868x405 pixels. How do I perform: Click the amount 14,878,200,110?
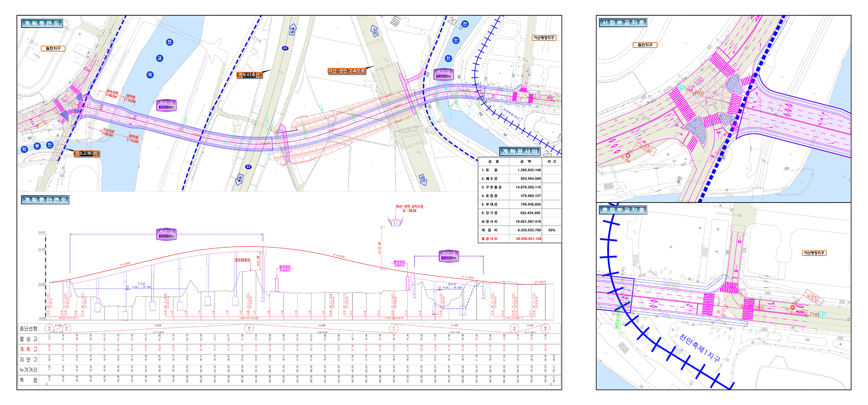click(528, 187)
